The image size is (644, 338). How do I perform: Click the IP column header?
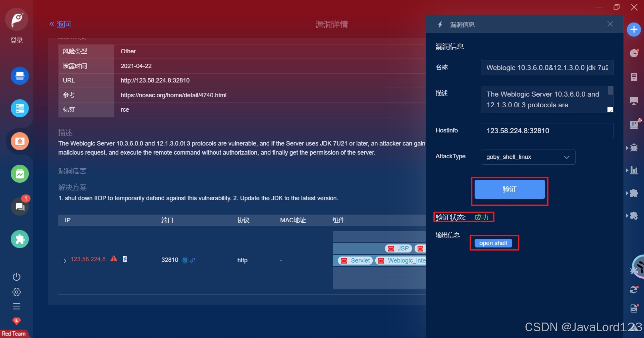[68, 220]
